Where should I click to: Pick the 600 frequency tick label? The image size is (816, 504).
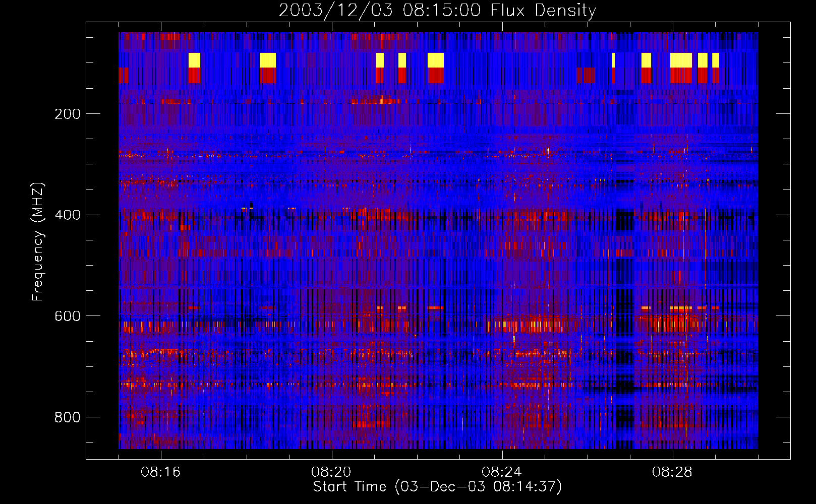68,316
